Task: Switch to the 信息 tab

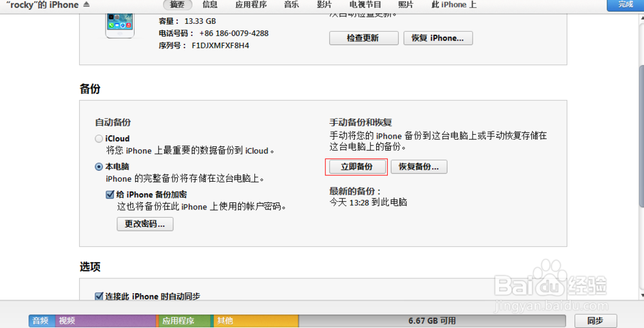Action: 210,5
